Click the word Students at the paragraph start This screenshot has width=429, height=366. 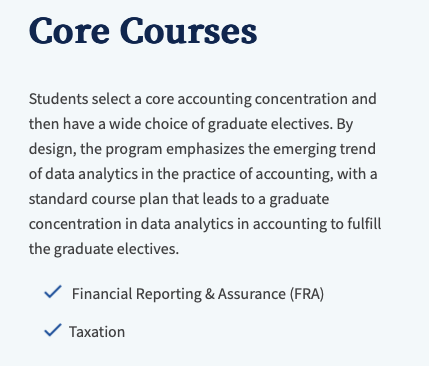(x=59, y=99)
